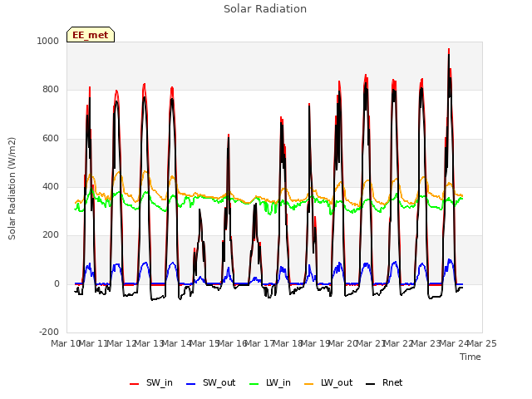
Task: Click the blue SW_out legend color marker
Action: point(191,384)
